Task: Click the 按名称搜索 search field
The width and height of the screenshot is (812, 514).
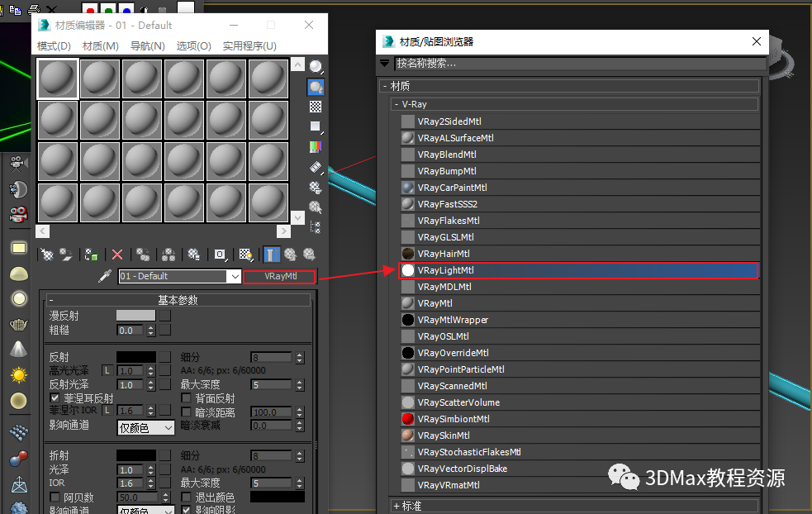Action: tap(580, 63)
